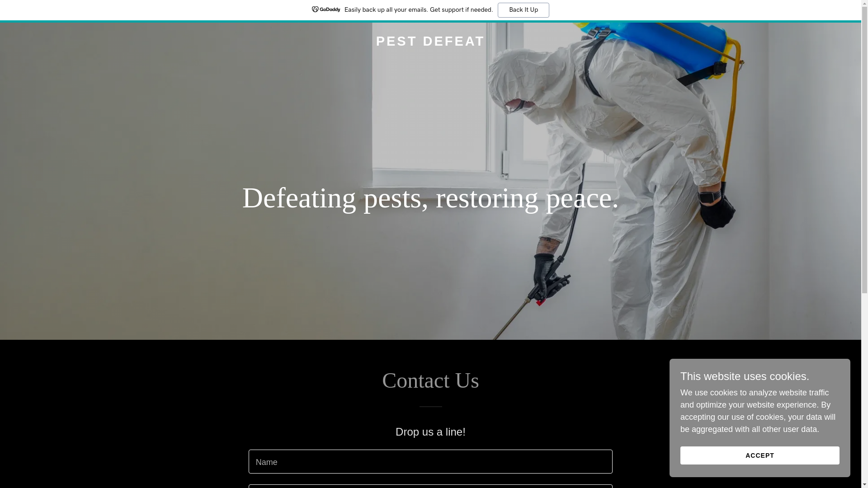Click the scrollbar up arrow
Image resolution: width=868 pixels, height=488 pixels.
864,4
